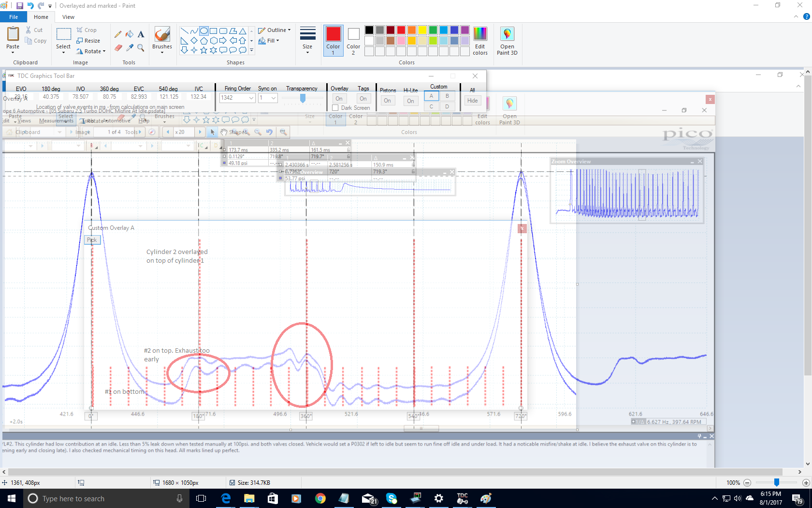Adjust the Transparency slider
The height and width of the screenshot is (508, 812).
pos(303,98)
